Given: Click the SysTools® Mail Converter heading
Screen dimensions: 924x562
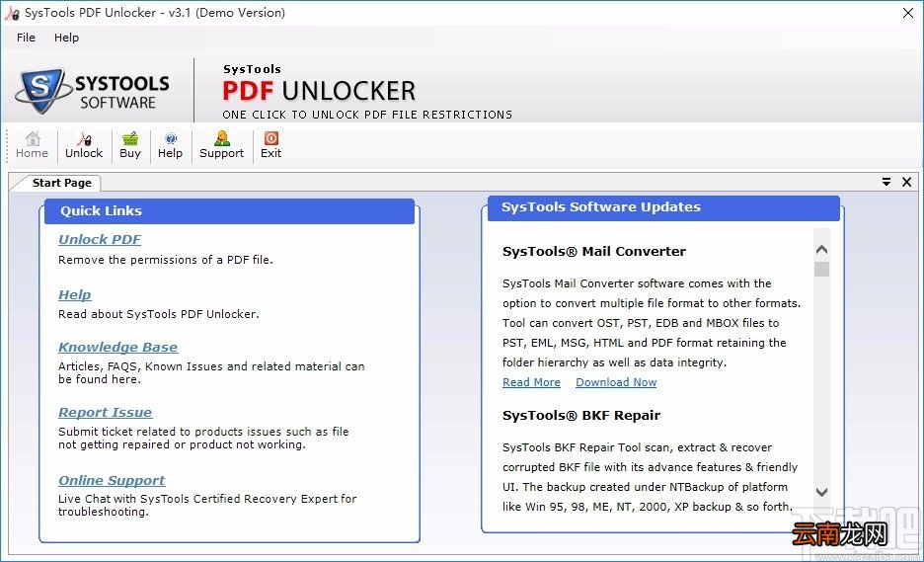Looking at the screenshot, I should (x=594, y=251).
